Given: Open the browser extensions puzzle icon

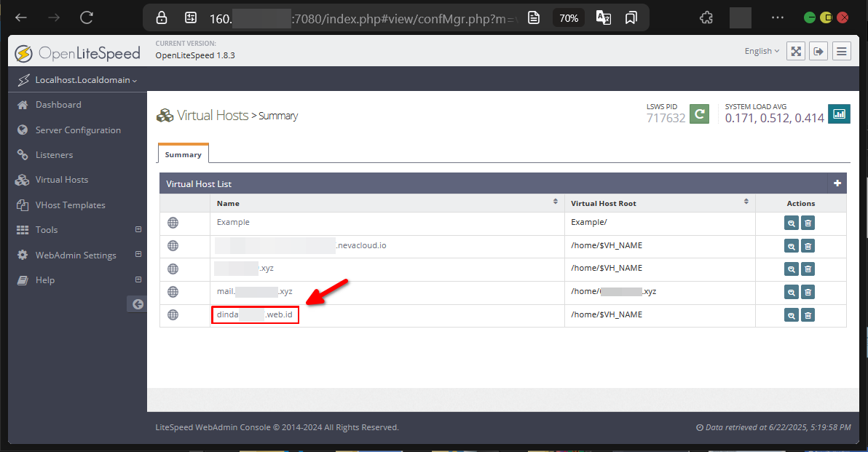Looking at the screenshot, I should (706, 18).
